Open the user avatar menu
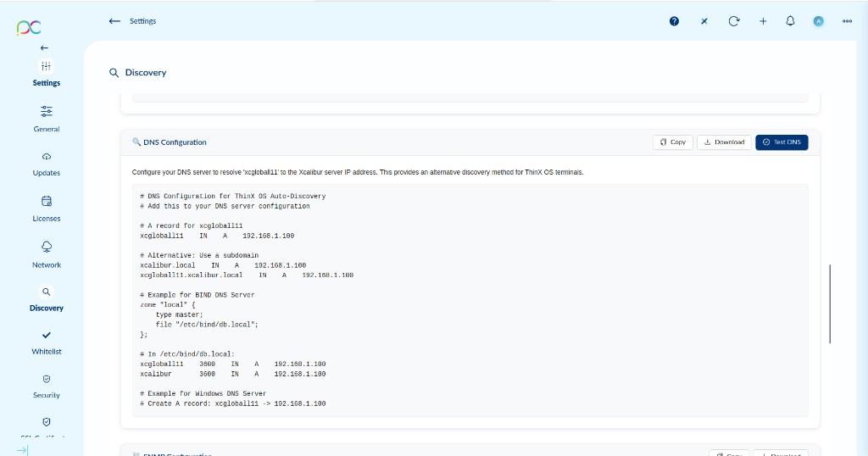 click(818, 21)
